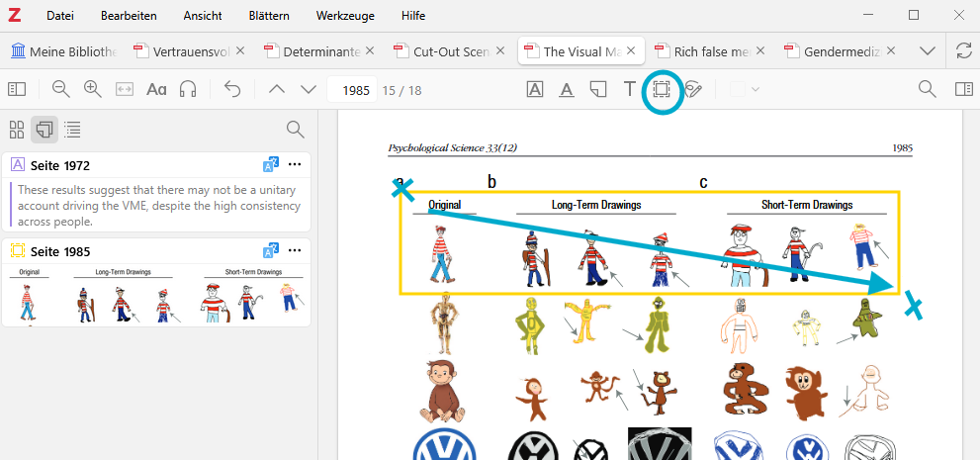Screen dimensions: 980x460
Task: Start read aloud with headphones icon
Action: [x=188, y=89]
